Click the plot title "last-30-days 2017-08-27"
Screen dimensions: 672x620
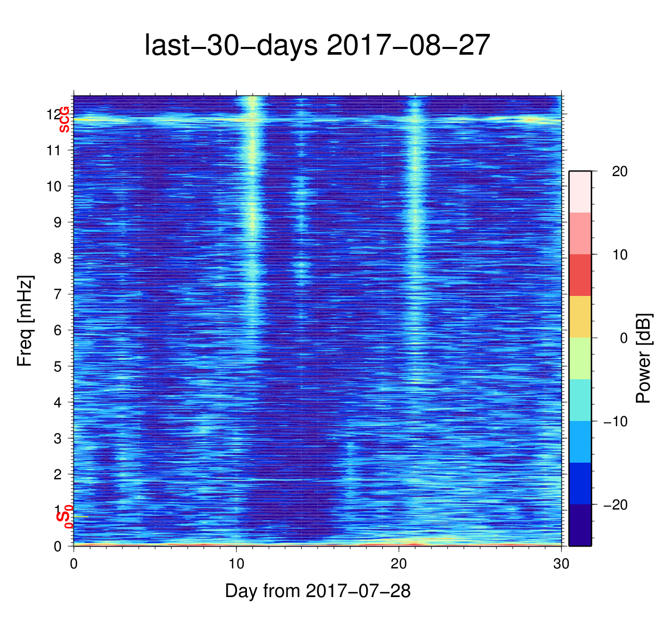click(317, 46)
